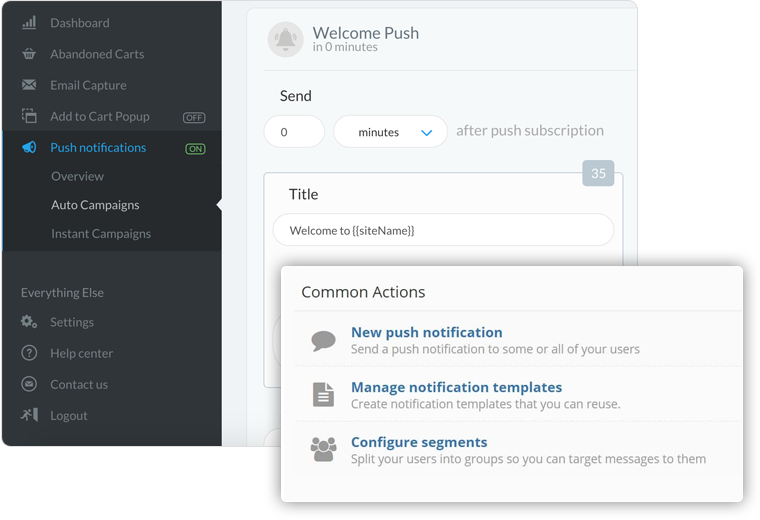Open Manage notification templates link
The width and height of the screenshot is (760, 520).
pos(457,387)
